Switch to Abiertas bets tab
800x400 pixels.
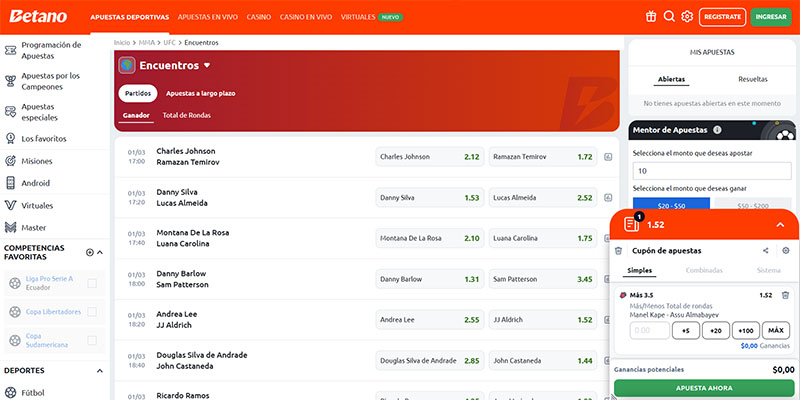[671, 80]
